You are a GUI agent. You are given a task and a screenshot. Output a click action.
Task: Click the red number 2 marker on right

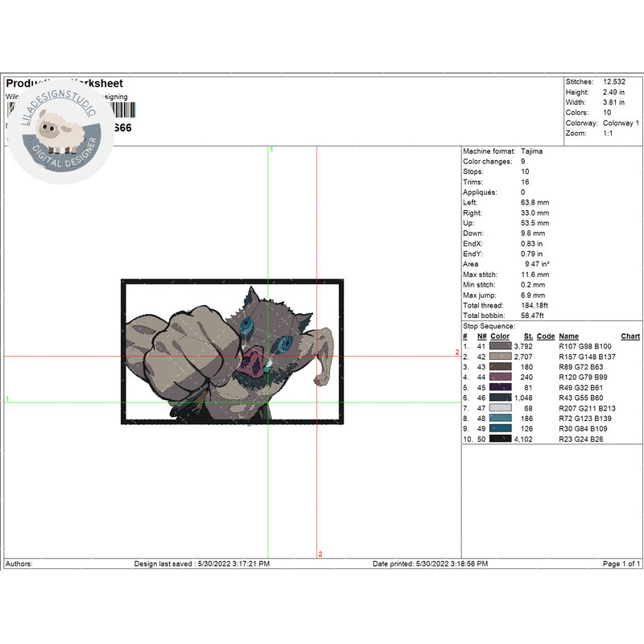(456, 353)
